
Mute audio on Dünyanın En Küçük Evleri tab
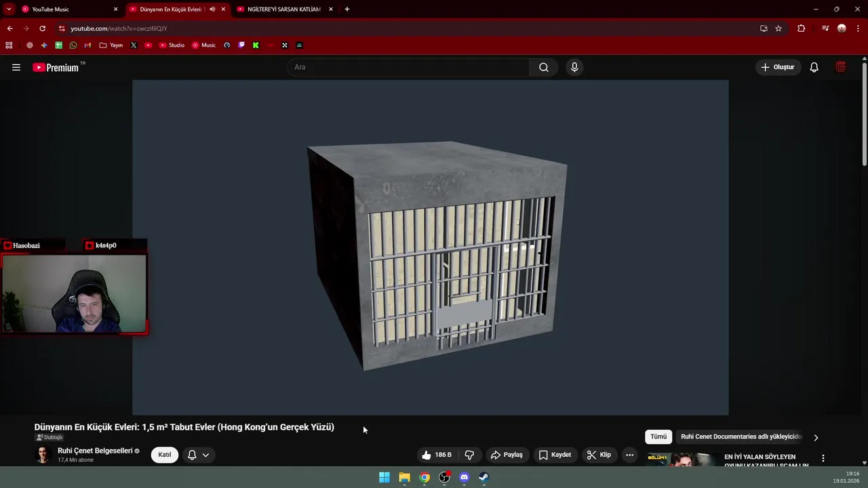tap(212, 9)
